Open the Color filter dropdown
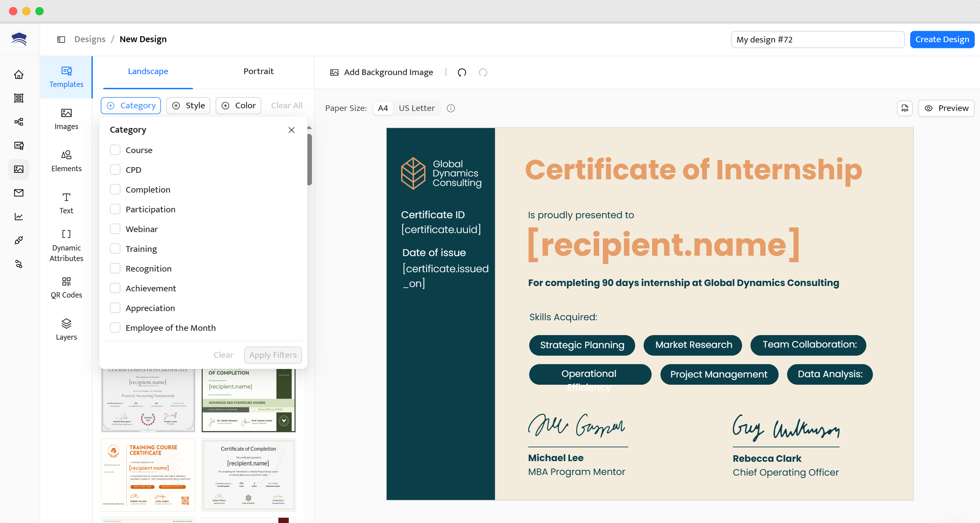Screen dimensions: 980x523 238,105
